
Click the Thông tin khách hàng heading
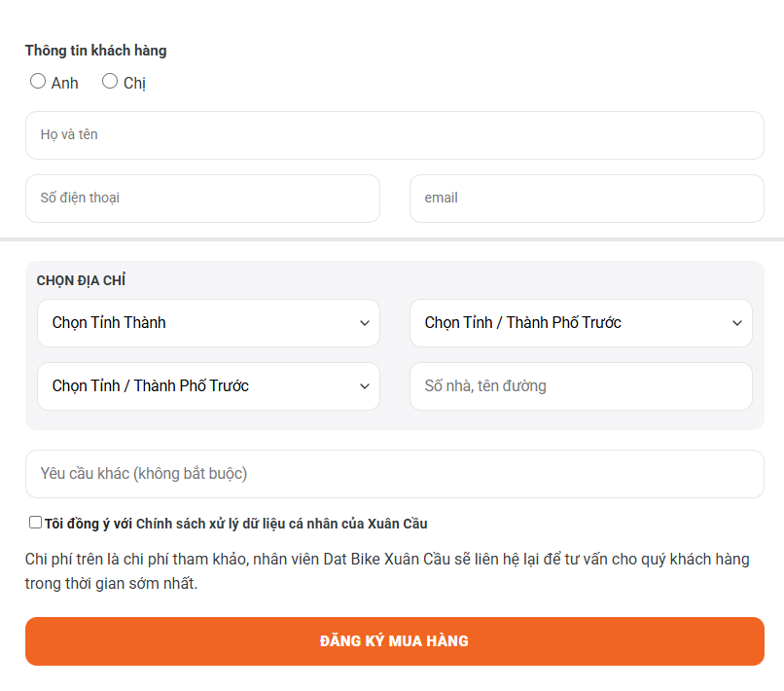point(95,51)
